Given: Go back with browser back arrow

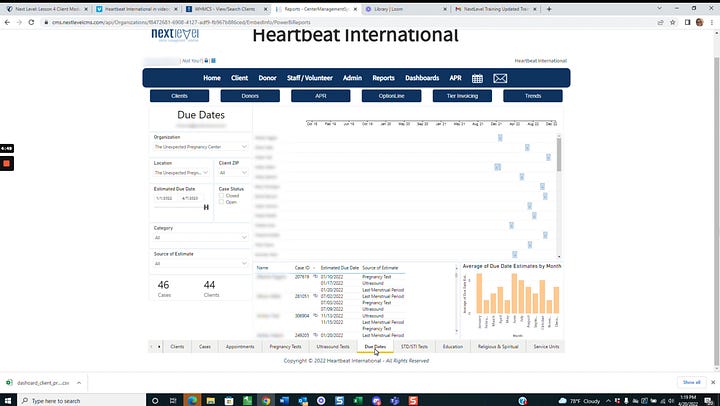Looking at the screenshot, I should pyautogui.click(x=7, y=22).
